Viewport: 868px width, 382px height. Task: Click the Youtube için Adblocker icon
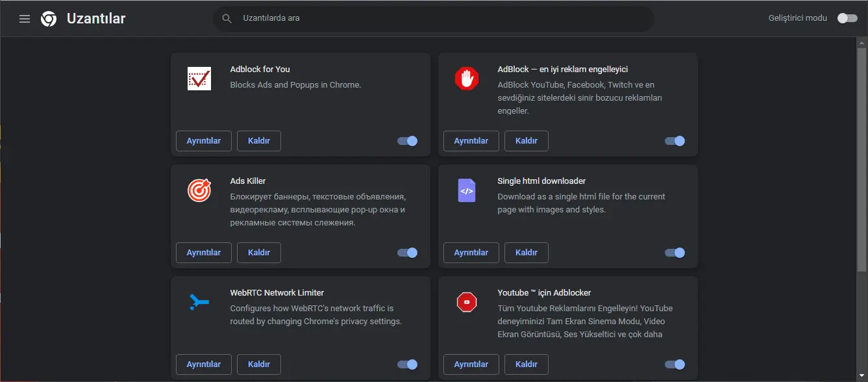tap(465, 301)
